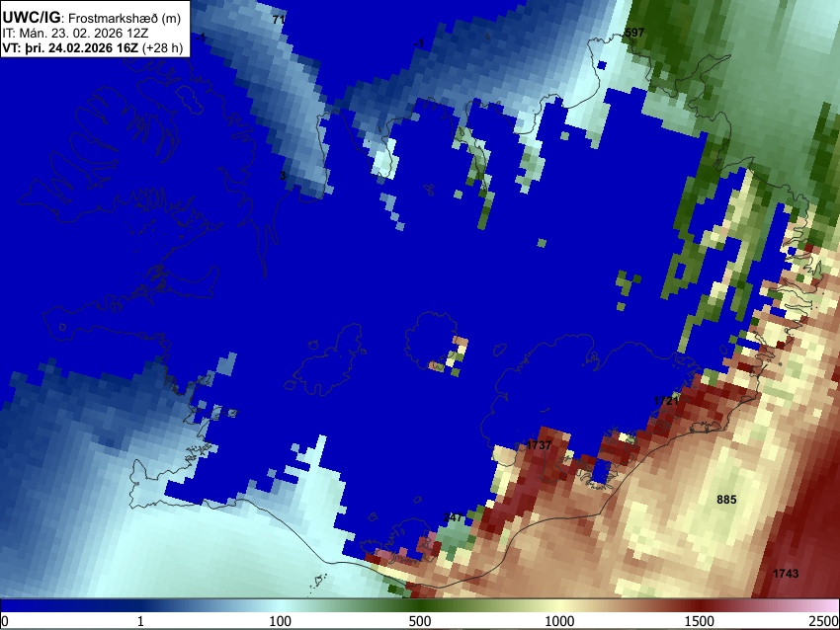Click the map value label 1737
The height and width of the screenshot is (630, 840).
point(539,445)
